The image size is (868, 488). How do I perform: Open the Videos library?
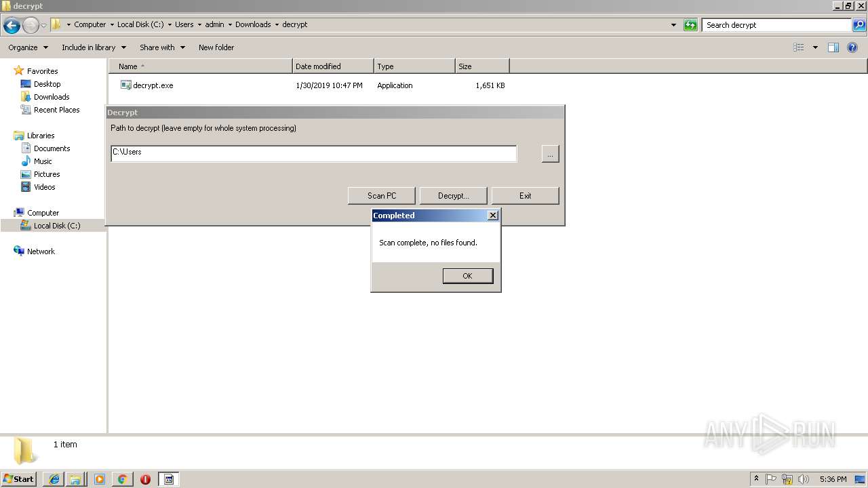click(x=44, y=187)
